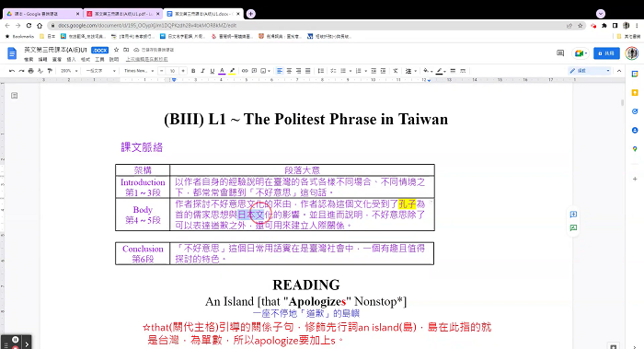Open Google Keep in the side panel
Image resolution: width=644 pixels, height=349 pixels.
pos(635,92)
